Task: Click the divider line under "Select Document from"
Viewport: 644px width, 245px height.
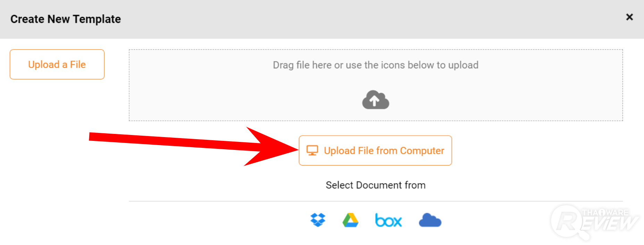Action: (375, 201)
